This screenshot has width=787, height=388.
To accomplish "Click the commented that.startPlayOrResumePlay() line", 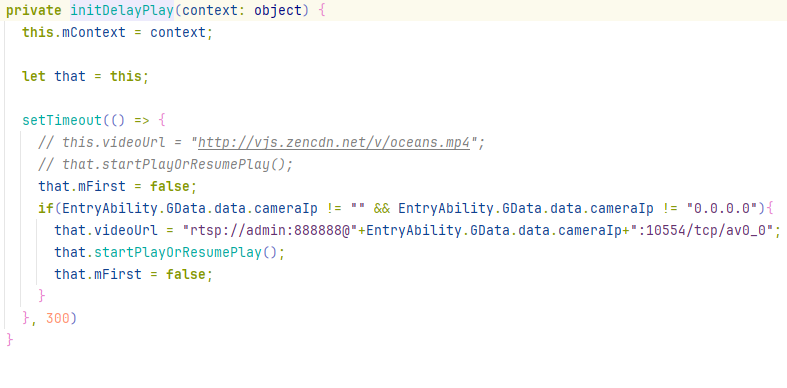I will 165,165.
